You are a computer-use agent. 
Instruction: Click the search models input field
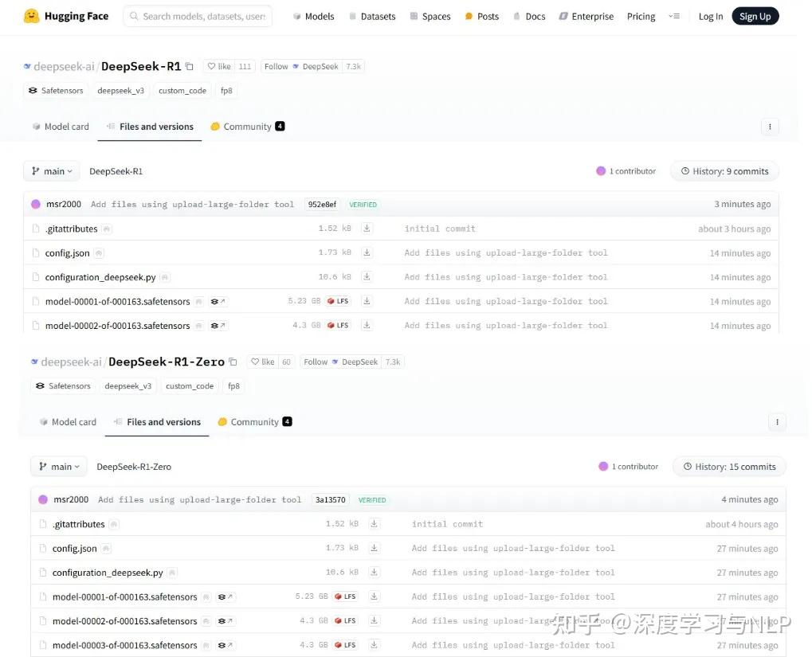click(198, 15)
